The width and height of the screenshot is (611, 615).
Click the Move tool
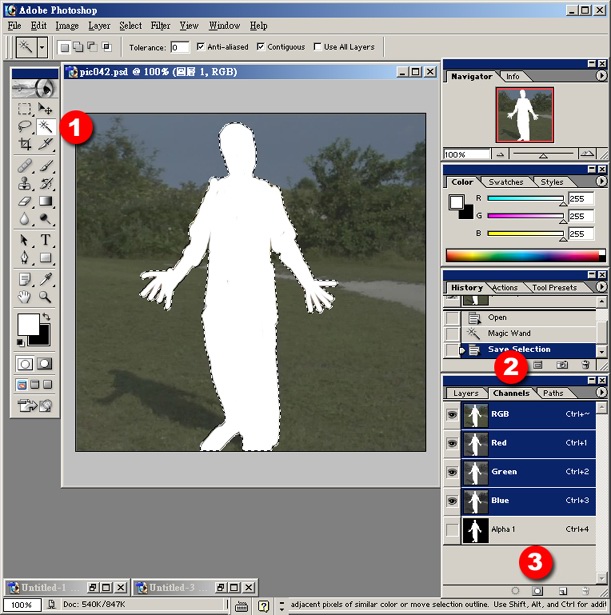[45, 109]
